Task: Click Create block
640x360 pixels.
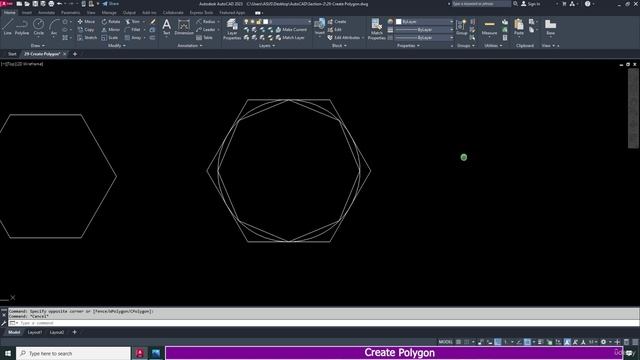Action: (x=337, y=21)
